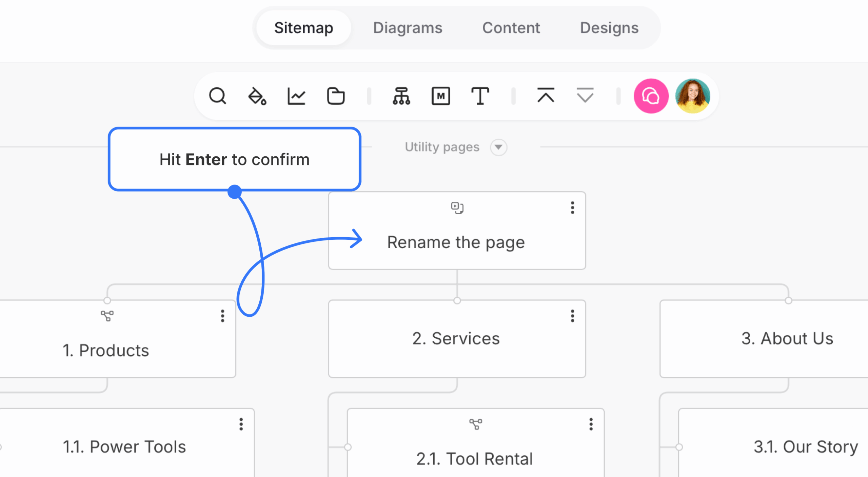This screenshot has width=868, height=477.
Task: Select the 2.1. Tool Rental page
Action: [x=475, y=443]
